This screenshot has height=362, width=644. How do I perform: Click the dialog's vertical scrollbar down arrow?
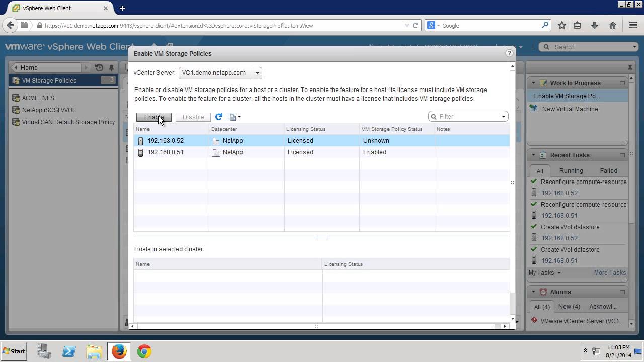point(513,318)
